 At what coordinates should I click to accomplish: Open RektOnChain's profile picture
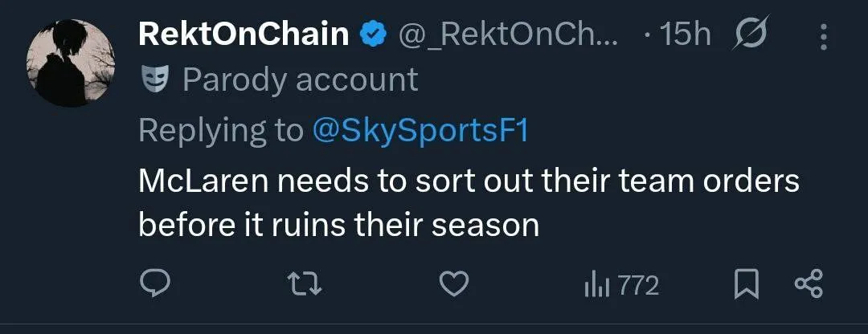tap(71, 63)
